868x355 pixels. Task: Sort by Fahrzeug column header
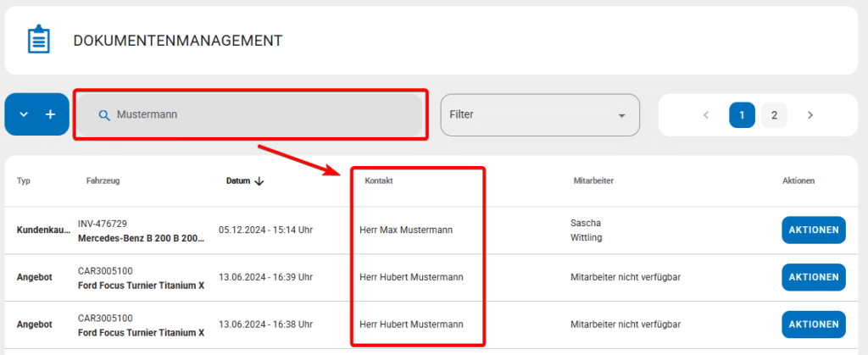pos(103,180)
